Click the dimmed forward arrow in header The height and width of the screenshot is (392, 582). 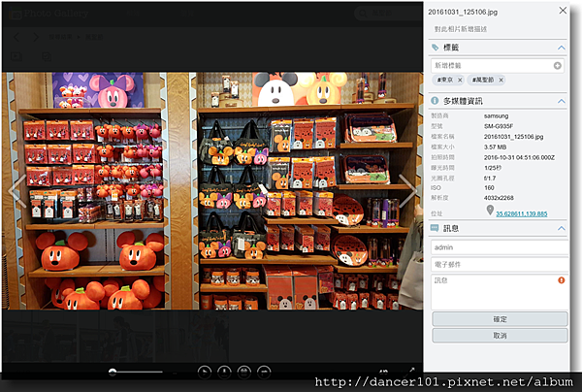36,37
